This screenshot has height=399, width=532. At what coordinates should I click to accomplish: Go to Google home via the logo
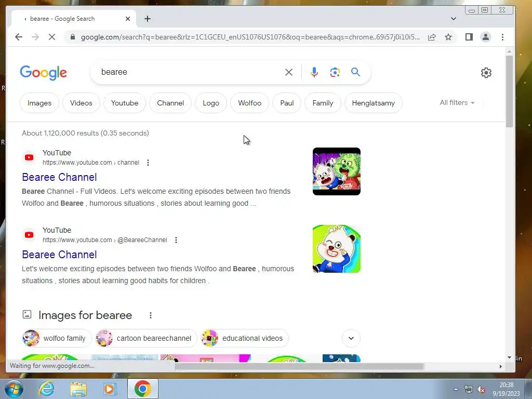coord(44,73)
